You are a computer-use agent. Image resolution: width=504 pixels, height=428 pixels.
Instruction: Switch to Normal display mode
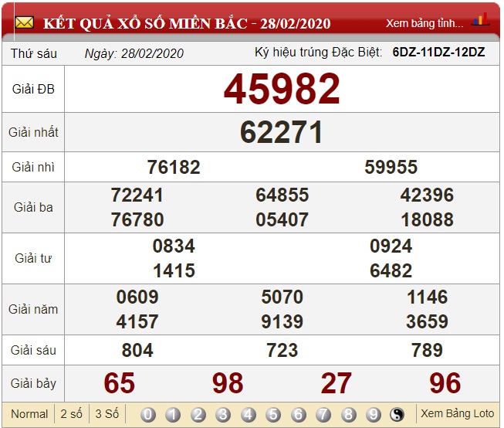29,414
